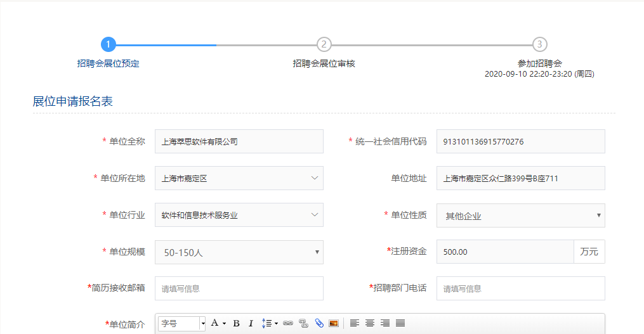This screenshot has width=644, height=334.
Task: Click step 2 招聘会展位审核 circle
Action: coord(324,44)
